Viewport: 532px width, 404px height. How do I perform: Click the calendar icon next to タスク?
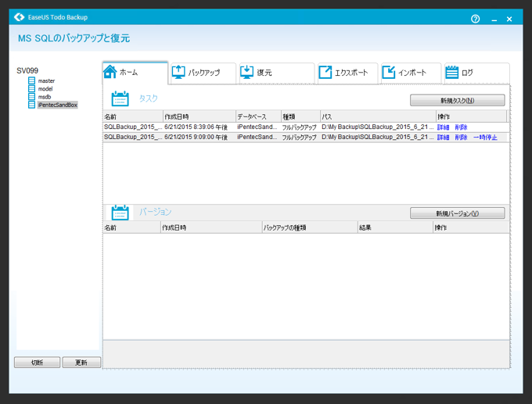tap(120, 98)
